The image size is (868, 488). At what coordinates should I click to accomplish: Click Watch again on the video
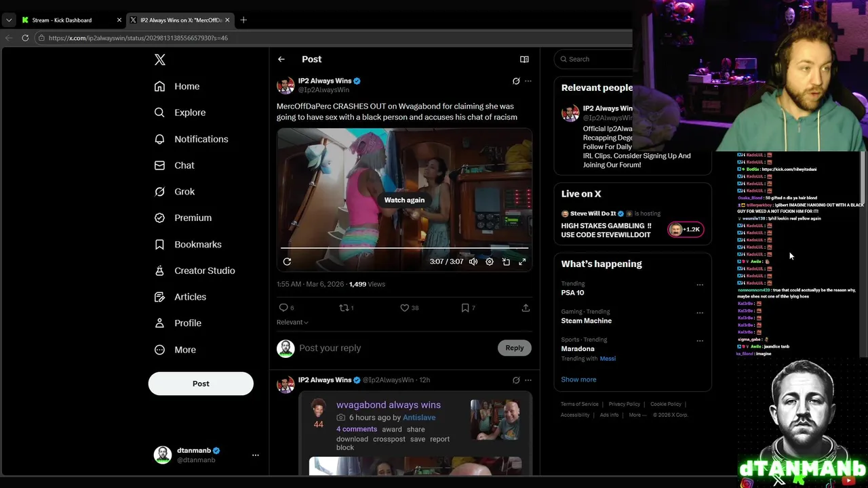(x=404, y=200)
